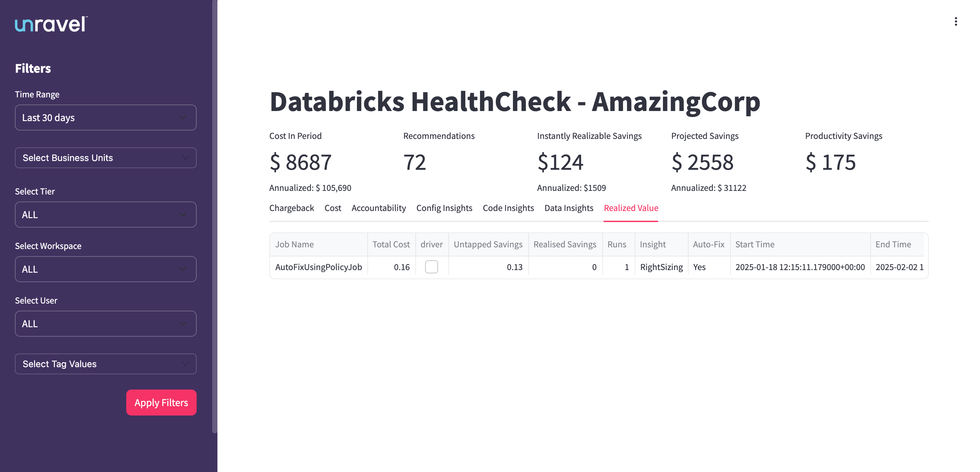Image resolution: width=980 pixels, height=472 pixels.
Task: Click the Apply Filters button
Action: click(161, 403)
